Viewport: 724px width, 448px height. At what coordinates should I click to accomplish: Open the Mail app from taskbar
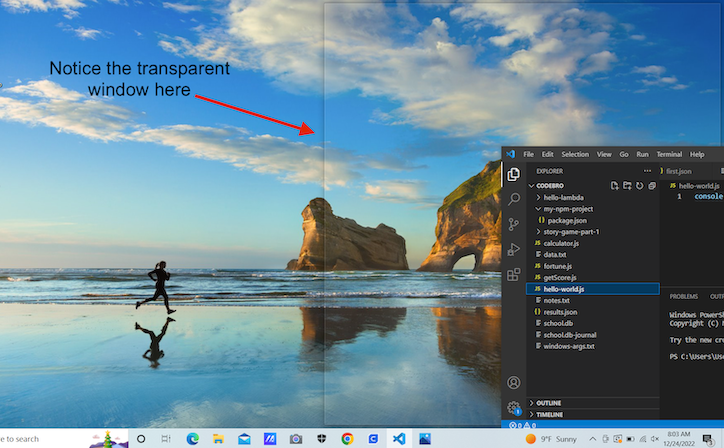[244, 438]
